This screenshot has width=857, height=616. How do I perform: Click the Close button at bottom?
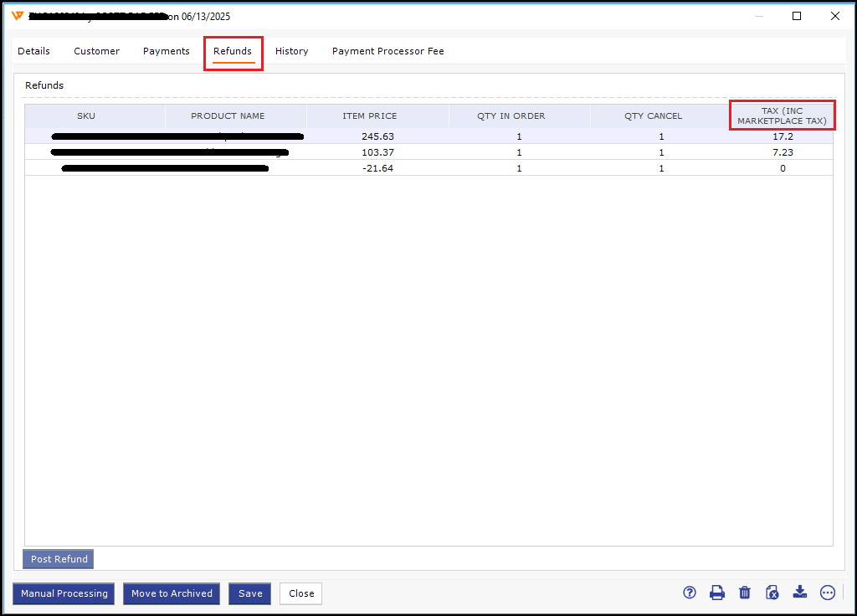point(301,593)
